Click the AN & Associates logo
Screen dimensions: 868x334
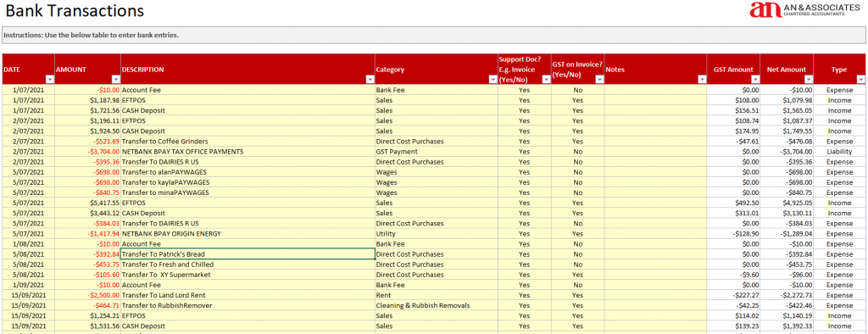(x=805, y=9)
